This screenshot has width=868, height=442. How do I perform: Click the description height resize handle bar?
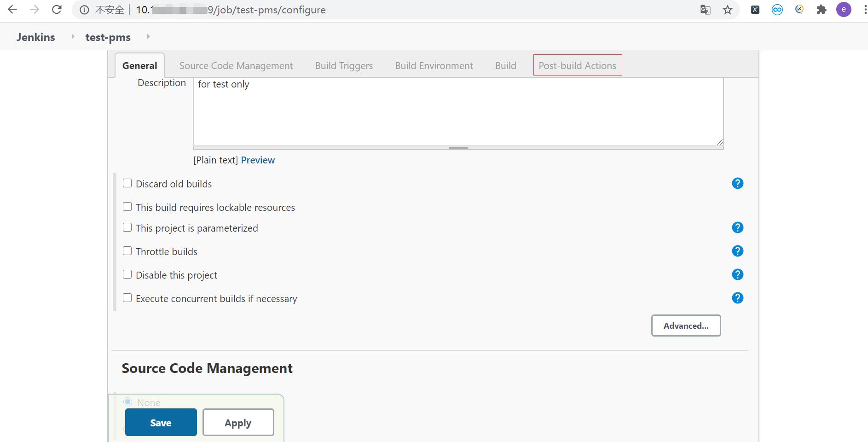[458, 148]
